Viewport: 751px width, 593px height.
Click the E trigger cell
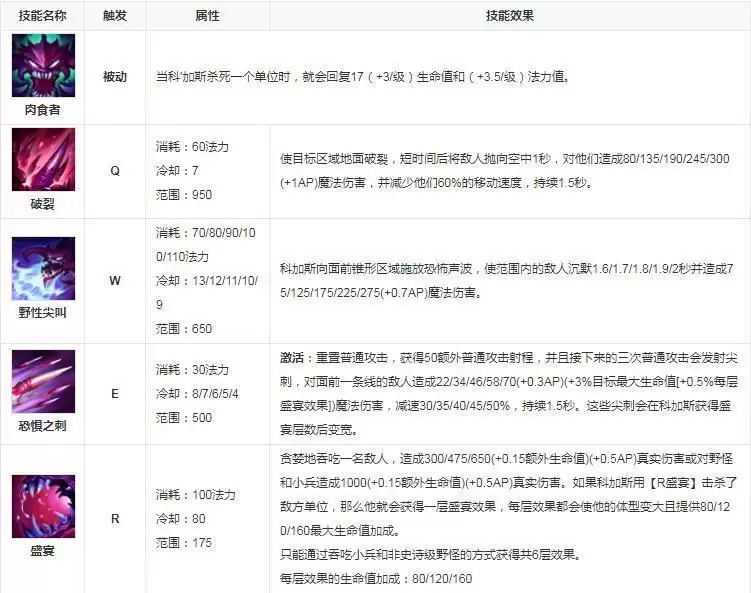pos(115,394)
